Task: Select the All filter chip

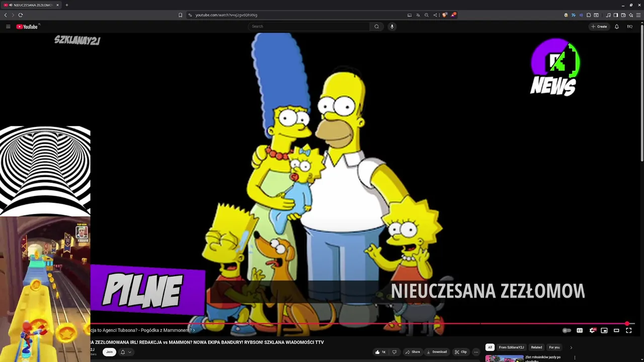Action: coord(490,347)
